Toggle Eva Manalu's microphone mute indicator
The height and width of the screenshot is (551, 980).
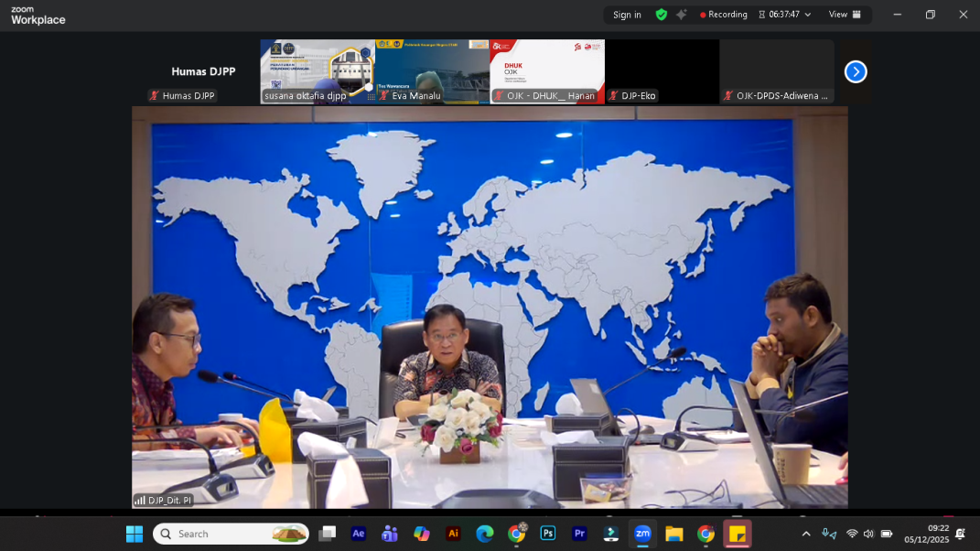(382, 95)
